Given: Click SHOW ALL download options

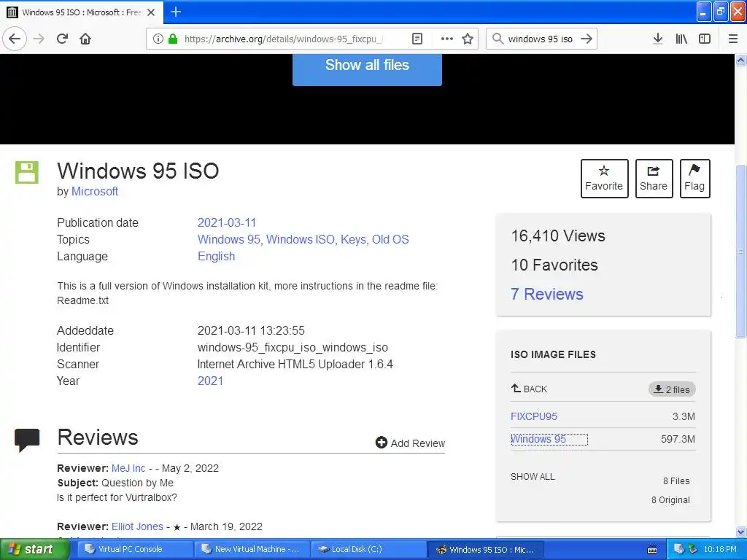Looking at the screenshot, I should [533, 477].
